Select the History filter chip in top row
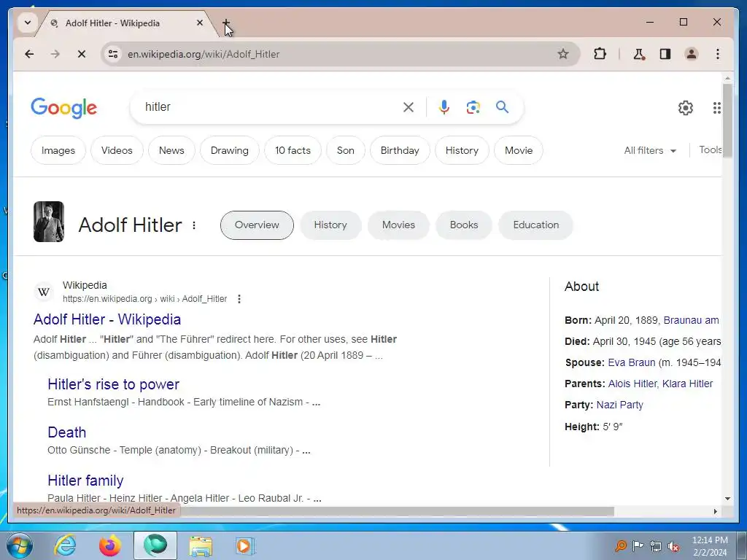 tap(462, 150)
